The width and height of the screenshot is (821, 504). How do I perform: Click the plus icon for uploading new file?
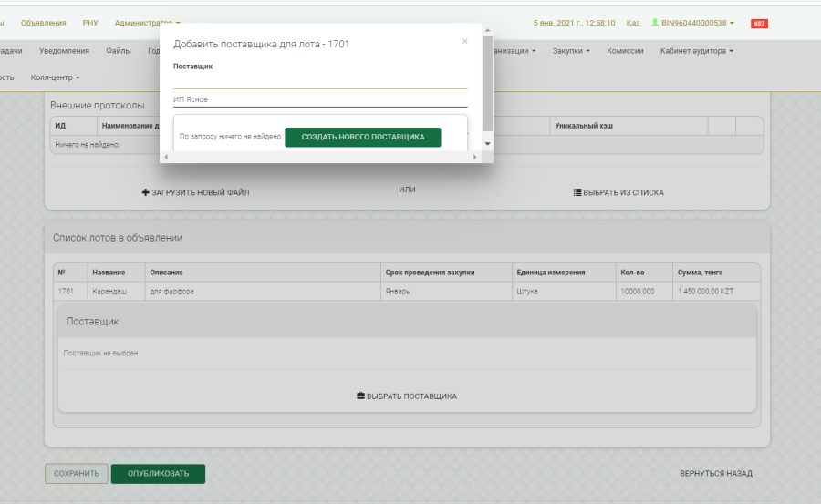click(145, 193)
